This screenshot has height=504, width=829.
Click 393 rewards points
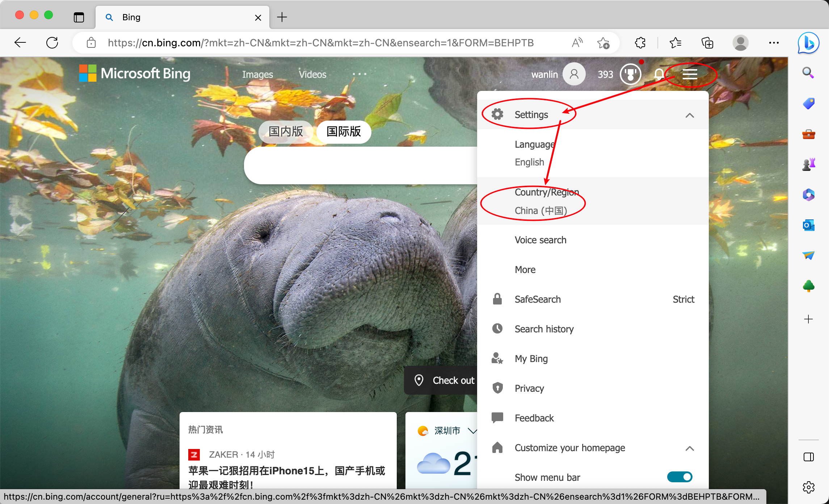[605, 75]
